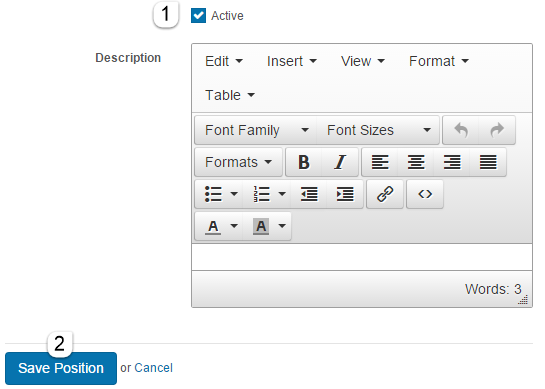This screenshot has width=545, height=389.
Task: Open the Edit menu
Action: [x=223, y=62]
